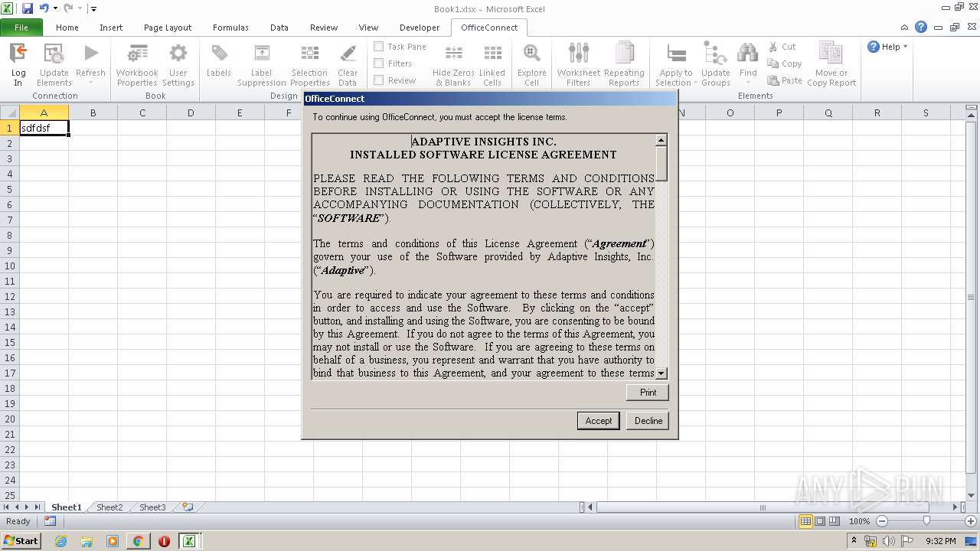Select the Sheet3 worksheet tab

point(152,507)
